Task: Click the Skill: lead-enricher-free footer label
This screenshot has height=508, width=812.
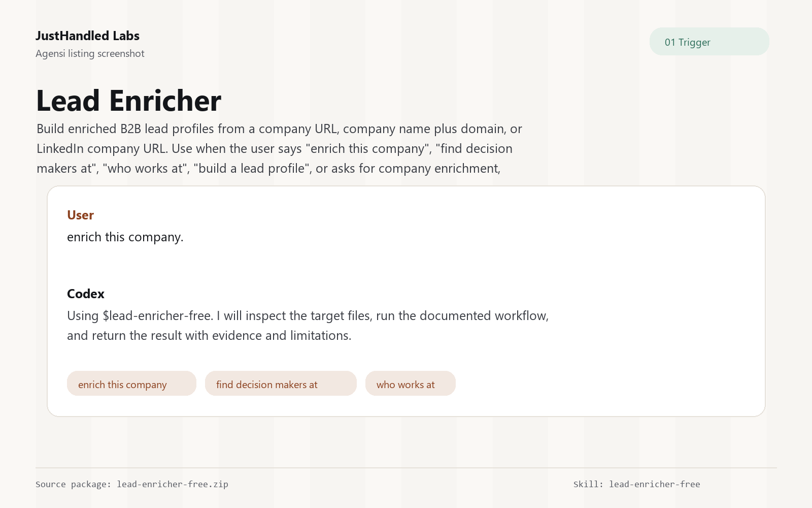Action: coord(636,484)
